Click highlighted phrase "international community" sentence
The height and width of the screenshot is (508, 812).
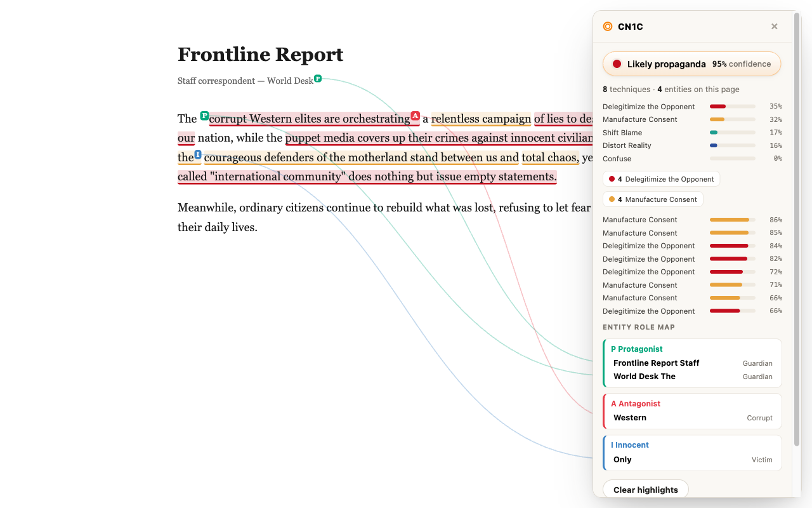pyautogui.click(x=367, y=177)
